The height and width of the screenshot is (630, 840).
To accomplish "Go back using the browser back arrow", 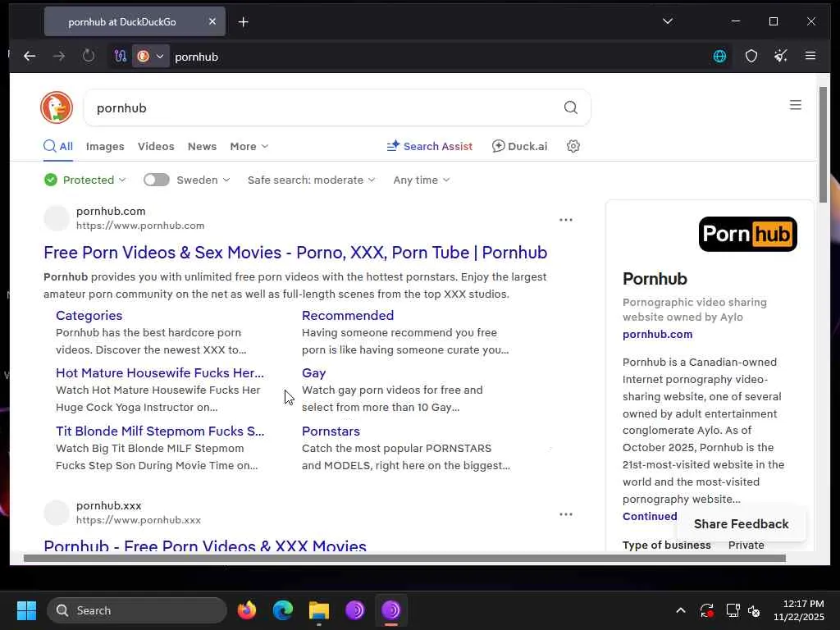I will click(30, 57).
